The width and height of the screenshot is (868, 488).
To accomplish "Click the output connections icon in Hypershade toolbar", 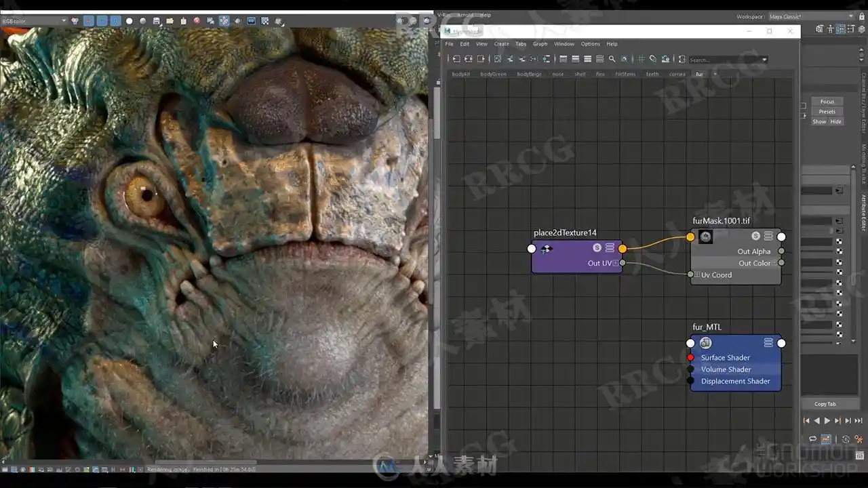I will click(x=481, y=59).
